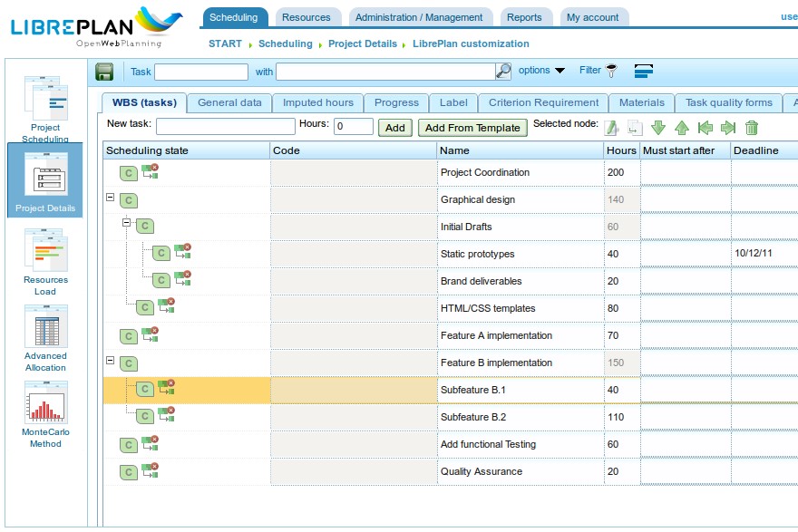The height and width of the screenshot is (532, 798).
Task: Toggle scheduling state of Project Coordination
Action: pos(129,173)
